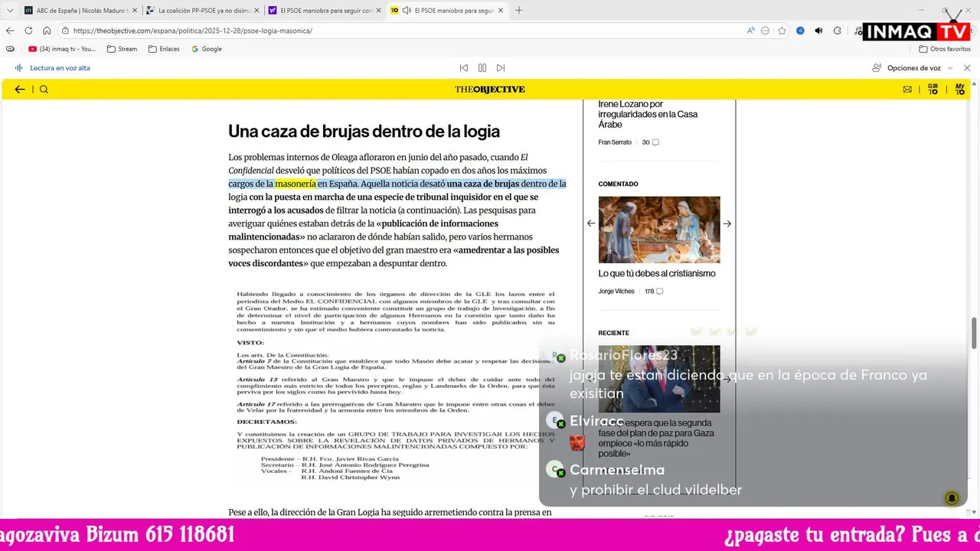Close the read aloud toolbar
Viewport: 980px width, 551px height.
point(967,68)
